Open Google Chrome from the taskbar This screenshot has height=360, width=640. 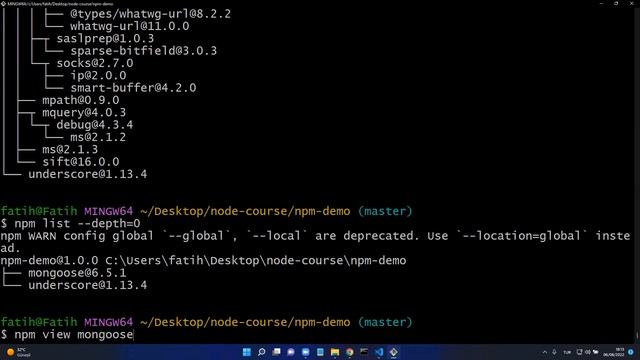[x=350, y=352]
